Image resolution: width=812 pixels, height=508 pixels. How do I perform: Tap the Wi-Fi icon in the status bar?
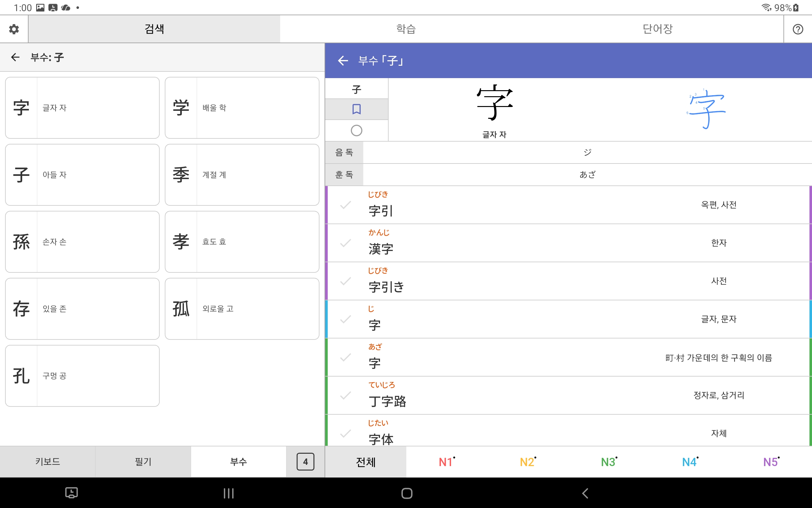[766, 7]
